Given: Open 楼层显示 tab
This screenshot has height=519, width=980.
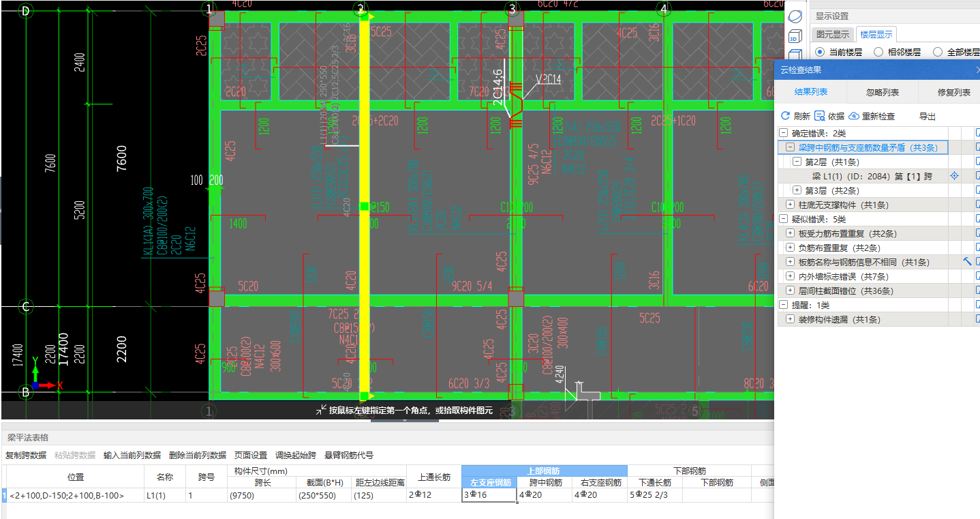Looking at the screenshot, I should [x=876, y=34].
